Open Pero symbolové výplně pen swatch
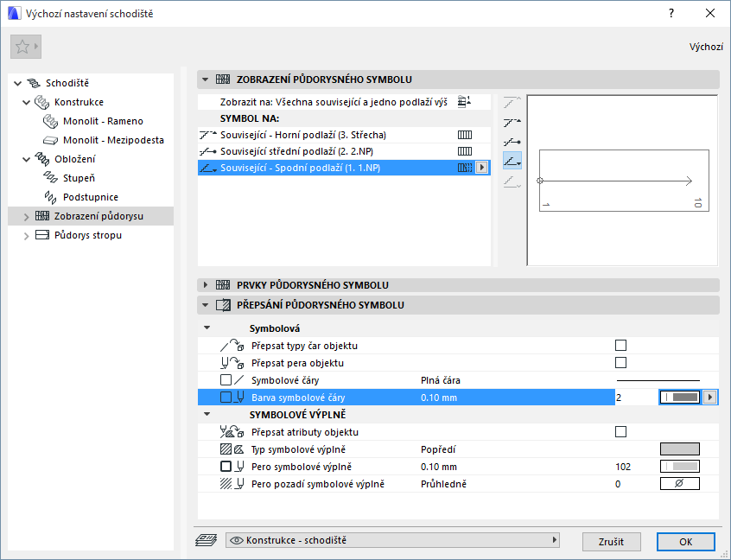The image size is (731, 560). tap(680, 467)
